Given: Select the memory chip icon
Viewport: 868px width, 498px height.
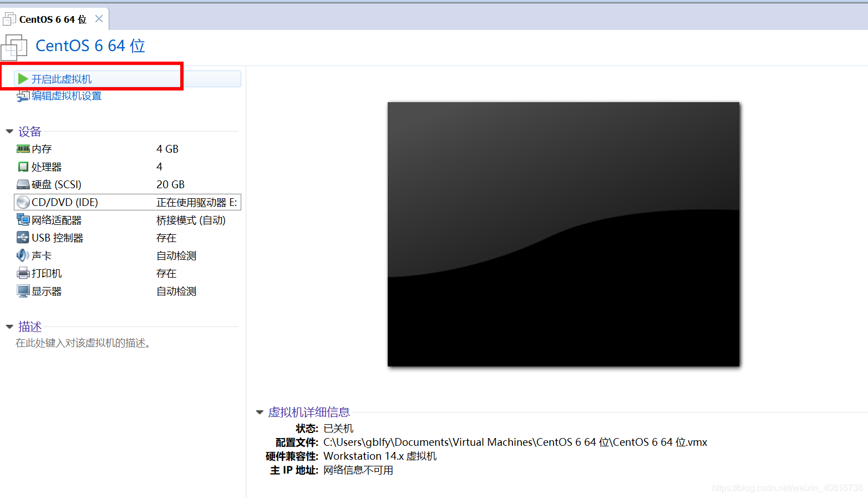Looking at the screenshot, I should pyautogui.click(x=23, y=149).
